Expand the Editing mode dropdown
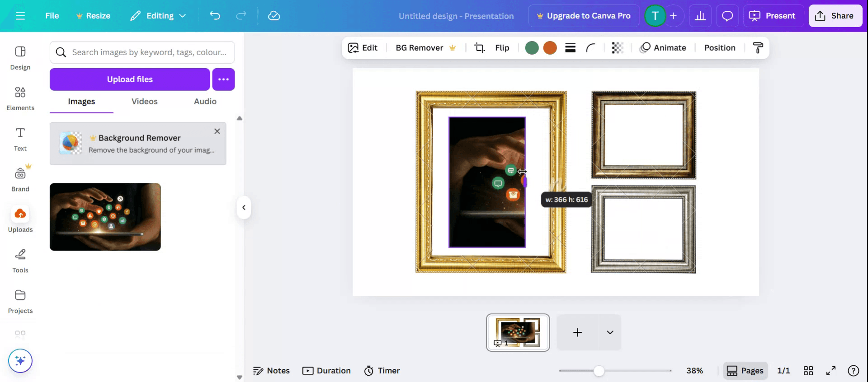Image resolution: width=868 pixels, height=382 pixels. [x=158, y=16]
